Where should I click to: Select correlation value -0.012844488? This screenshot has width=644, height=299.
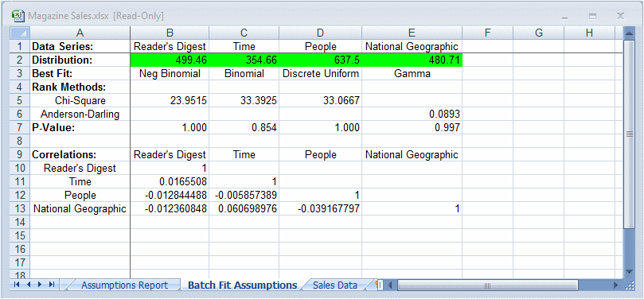click(x=170, y=196)
